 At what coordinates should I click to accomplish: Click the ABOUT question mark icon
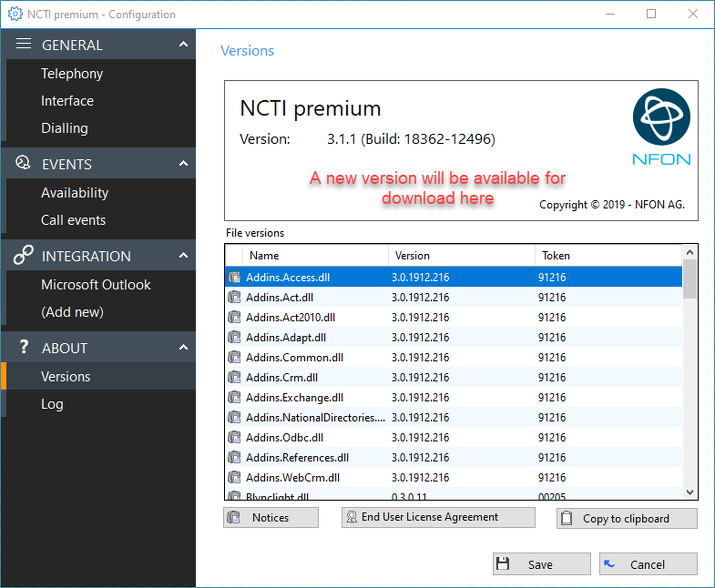point(24,347)
